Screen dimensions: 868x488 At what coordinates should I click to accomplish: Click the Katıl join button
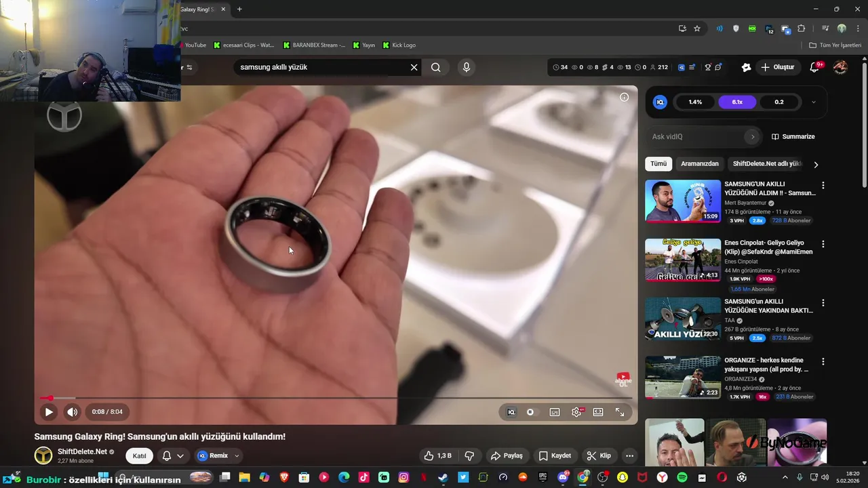click(139, 455)
